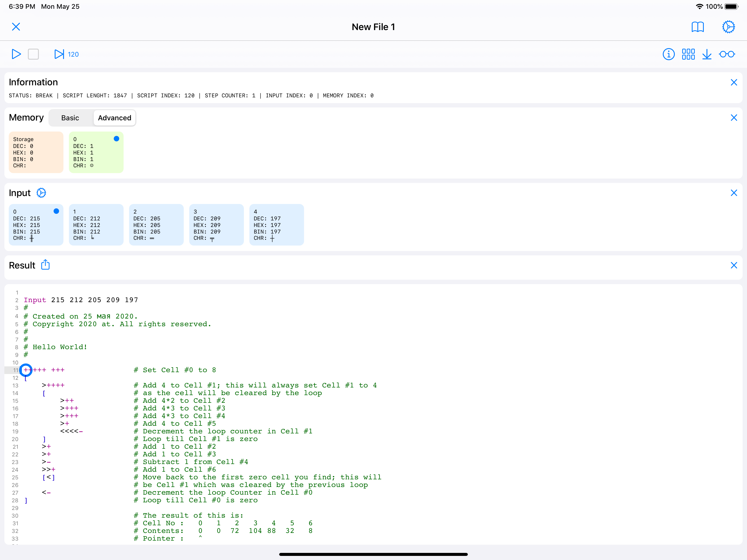Close the Information panel

pos(734,82)
